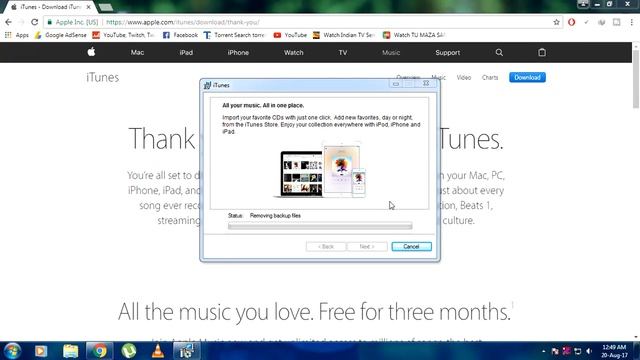The image size is (640, 360).
Task: Click the blue Download button on the iTunes page
Action: pyautogui.click(x=527, y=77)
